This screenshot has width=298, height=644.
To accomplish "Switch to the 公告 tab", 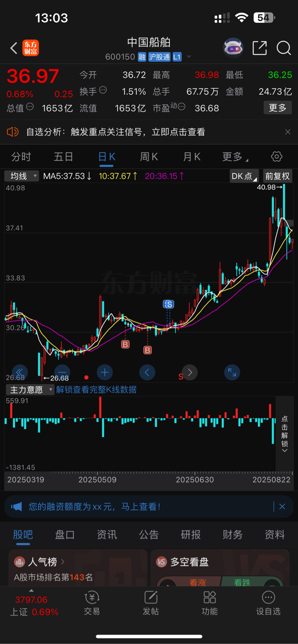I will [x=149, y=535].
